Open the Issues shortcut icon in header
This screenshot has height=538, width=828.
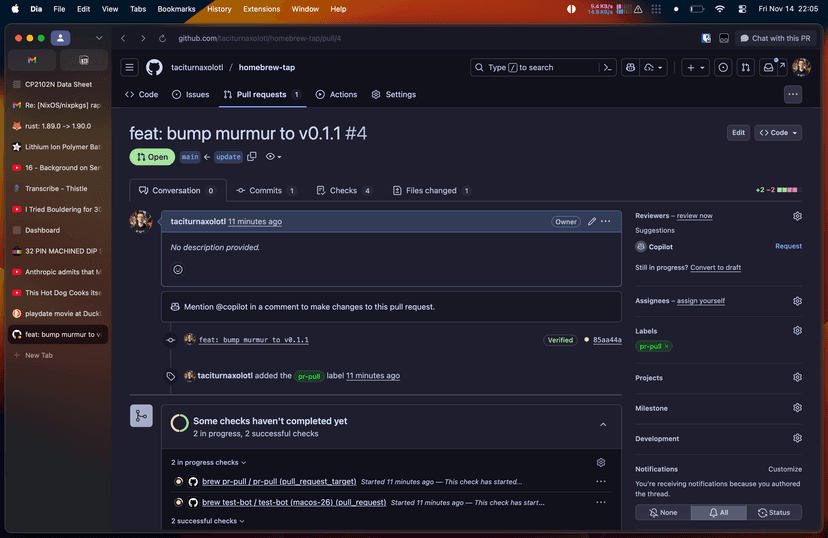[723, 68]
